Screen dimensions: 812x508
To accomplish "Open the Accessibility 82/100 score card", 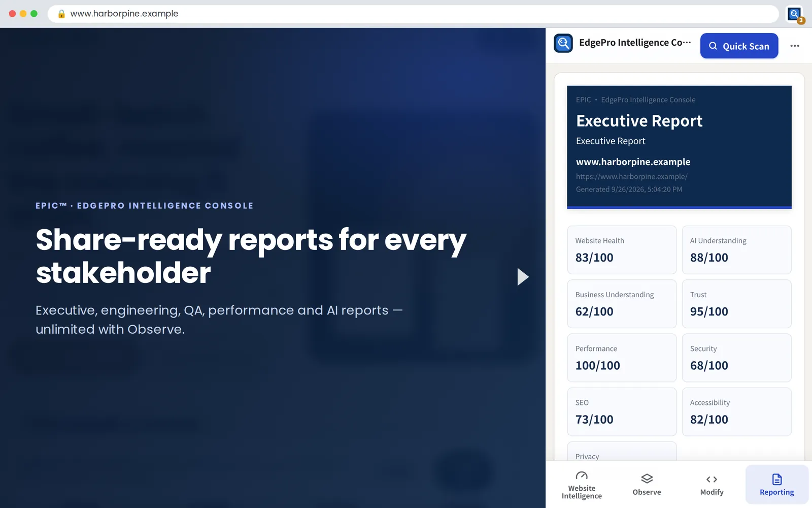I will pyautogui.click(x=736, y=412).
